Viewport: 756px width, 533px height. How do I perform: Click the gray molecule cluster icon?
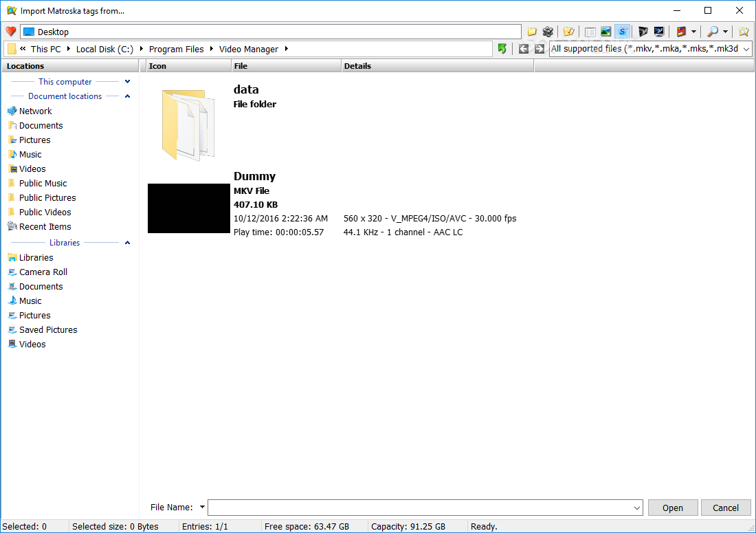(548, 32)
